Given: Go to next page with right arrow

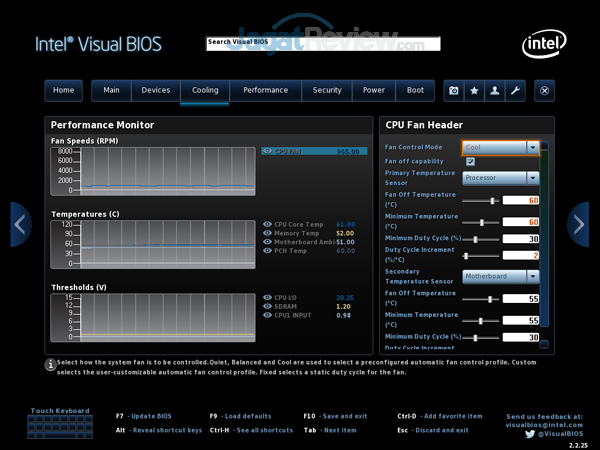Looking at the screenshot, I should 578,224.
